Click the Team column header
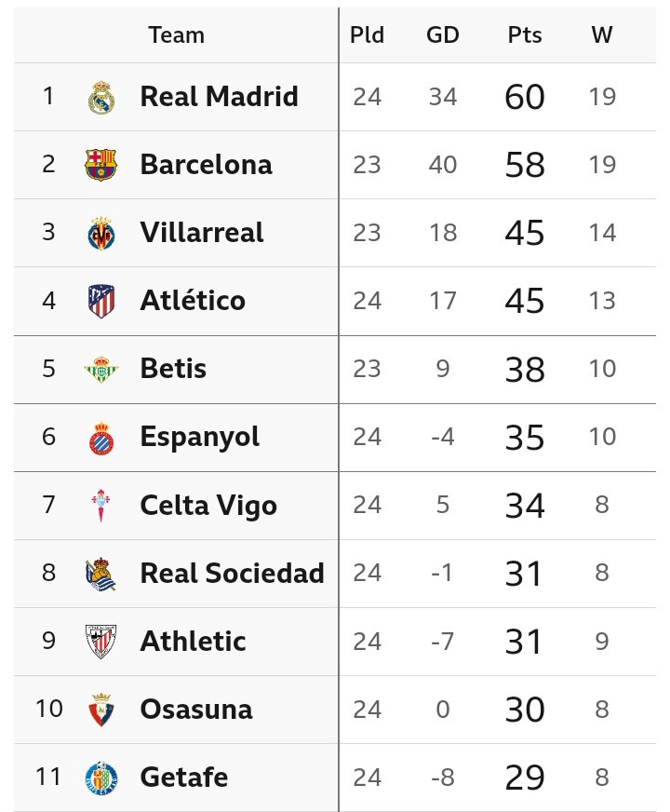 (176, 35)
